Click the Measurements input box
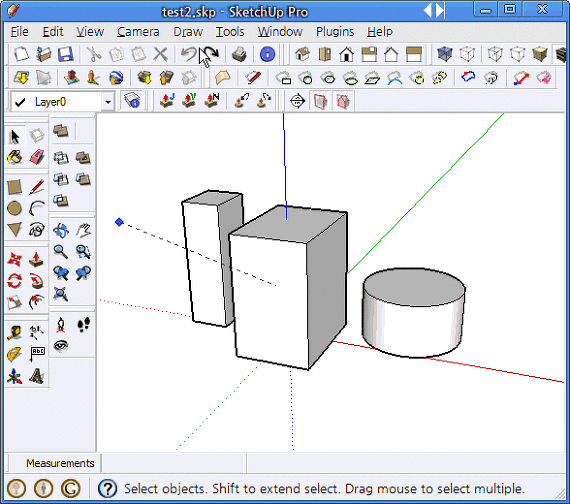 [x=173, y=464]
